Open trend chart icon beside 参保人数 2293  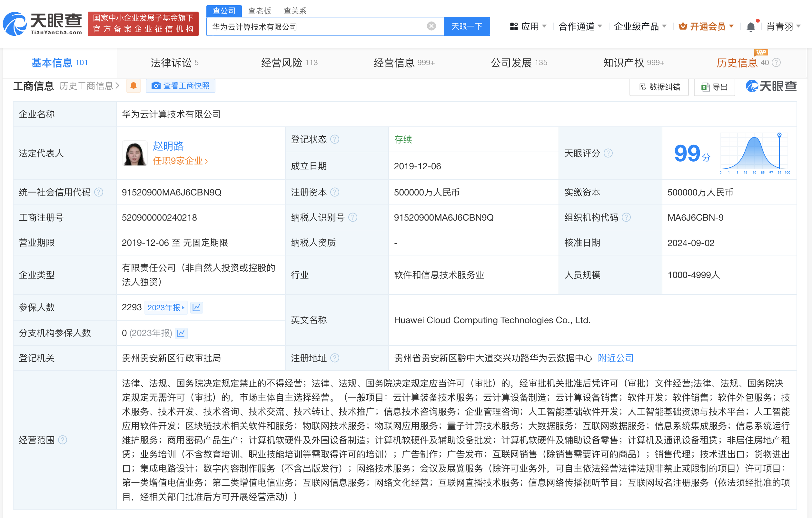coord(197,307)
